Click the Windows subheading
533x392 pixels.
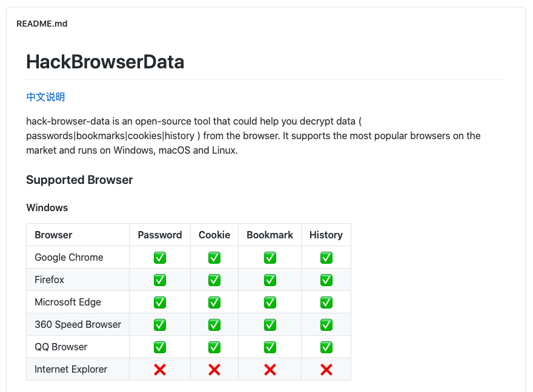click(x=47, y=207)
